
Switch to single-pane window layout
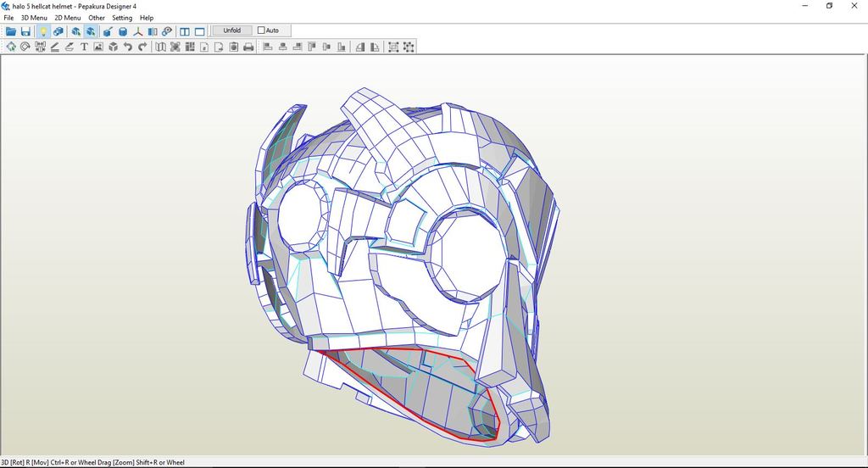pyautogui.click(x=200, y=31)
